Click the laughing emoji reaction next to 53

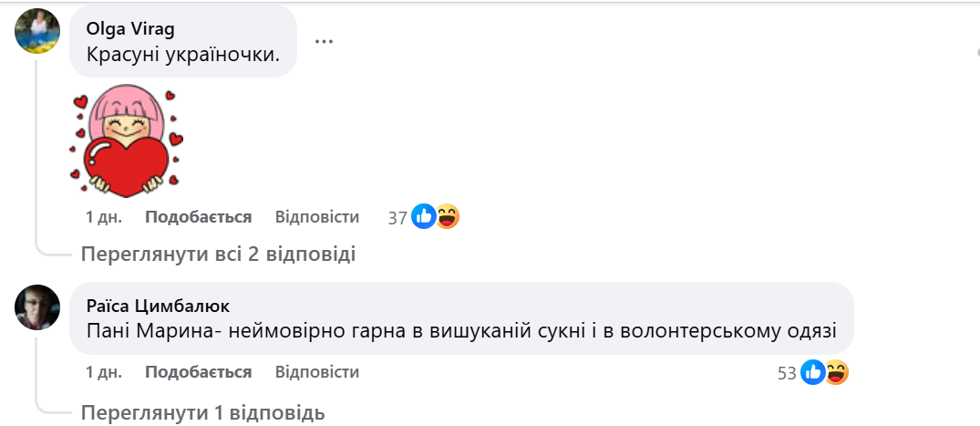tap(837, 372)
